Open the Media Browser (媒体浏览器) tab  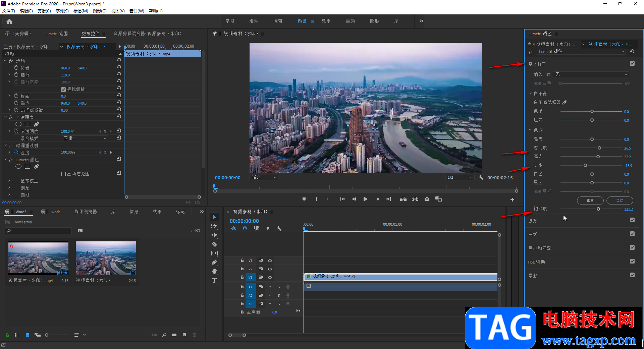pos(86,212)
